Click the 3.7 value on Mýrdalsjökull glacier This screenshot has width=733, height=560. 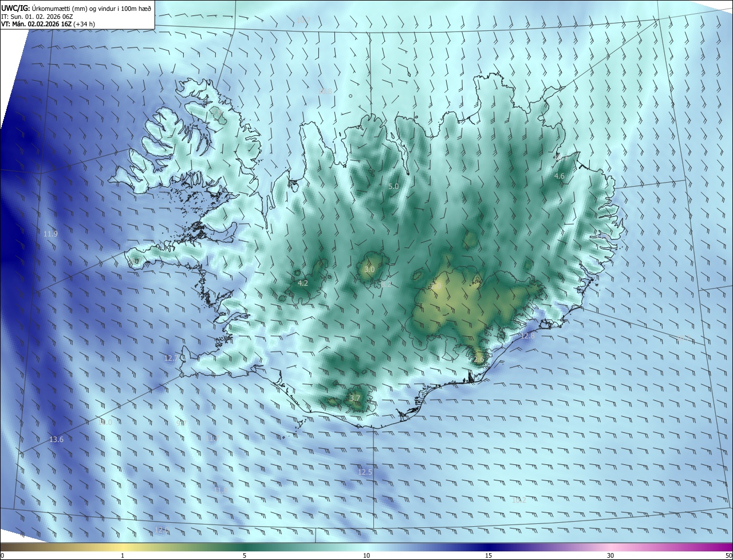pos(354,398)
